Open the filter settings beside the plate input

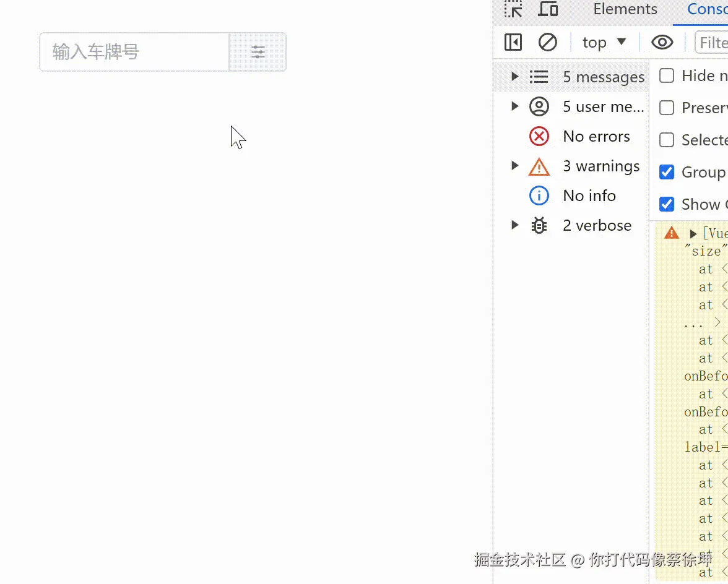point(258,52)
